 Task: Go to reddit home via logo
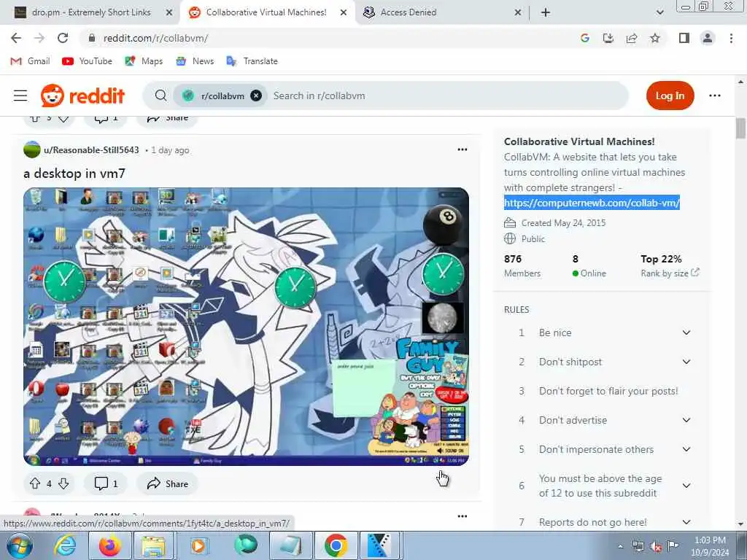click(x=82, y=96)
